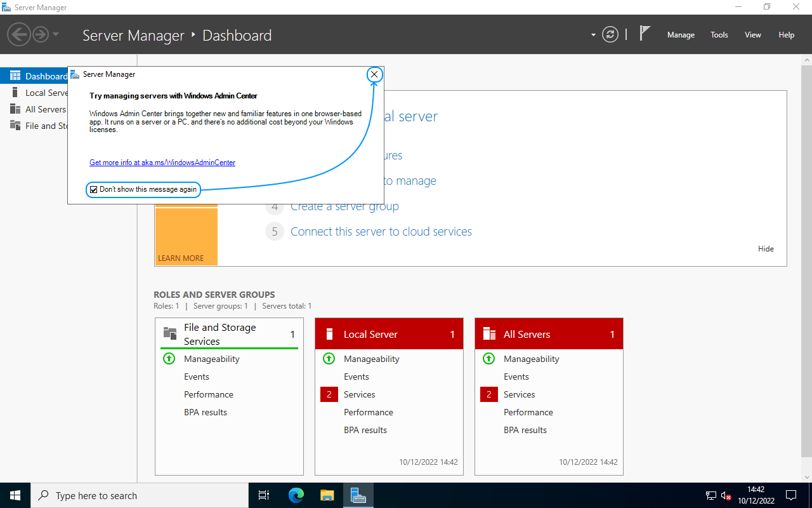Viewport: 812px width, 508px height.
Task: Click BPA results in All Servers tile
Action: click(525, 430)
